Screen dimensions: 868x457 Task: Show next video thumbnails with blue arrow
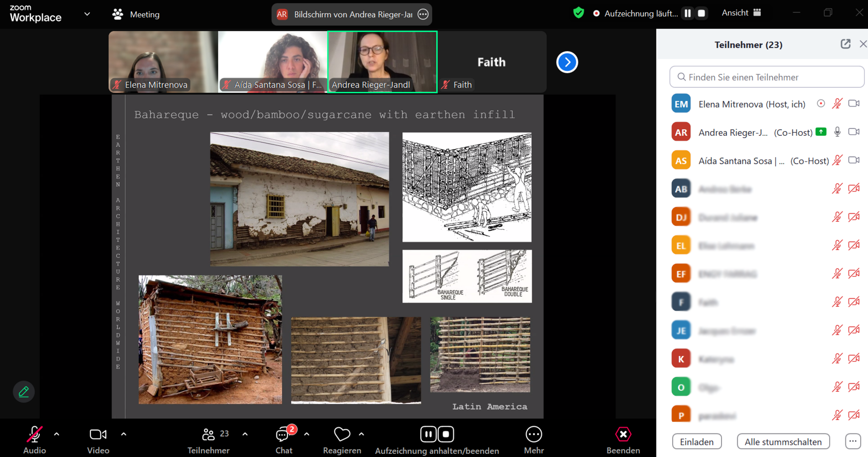(567, 62)
